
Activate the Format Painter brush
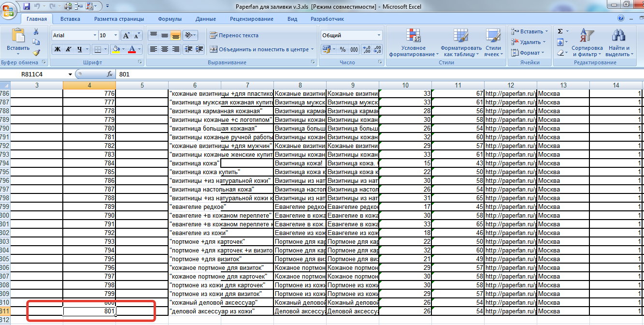point(36,52)
